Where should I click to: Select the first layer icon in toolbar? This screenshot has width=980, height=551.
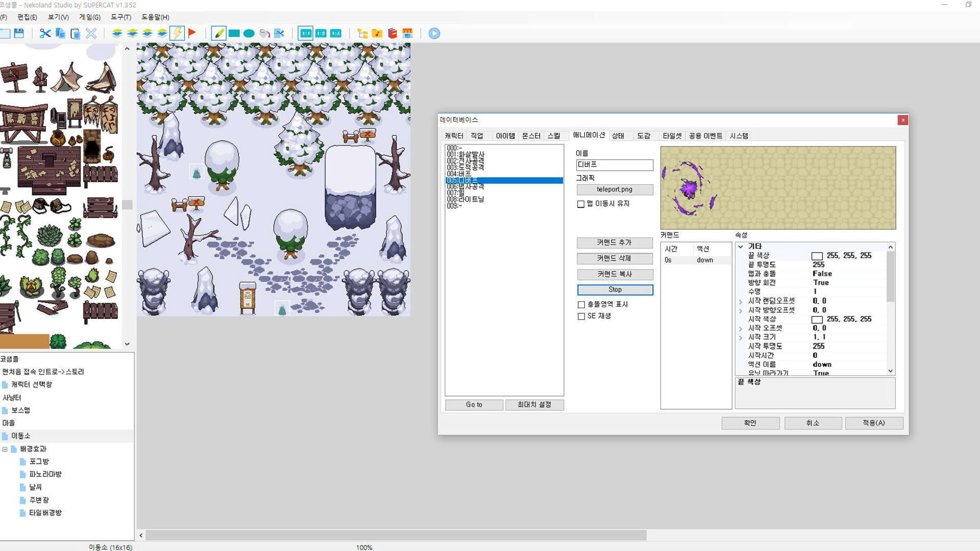tap(117, 33)
